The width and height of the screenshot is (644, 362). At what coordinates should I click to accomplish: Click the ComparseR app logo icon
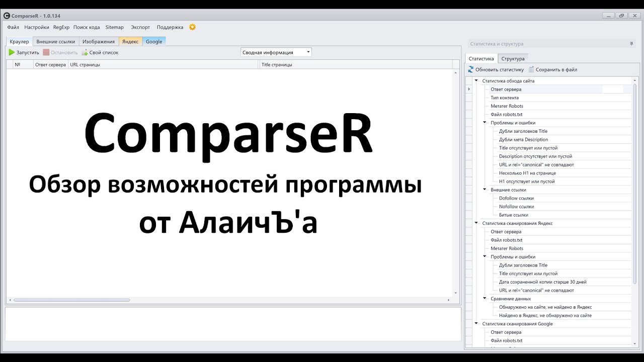click(x=7, y=16)
